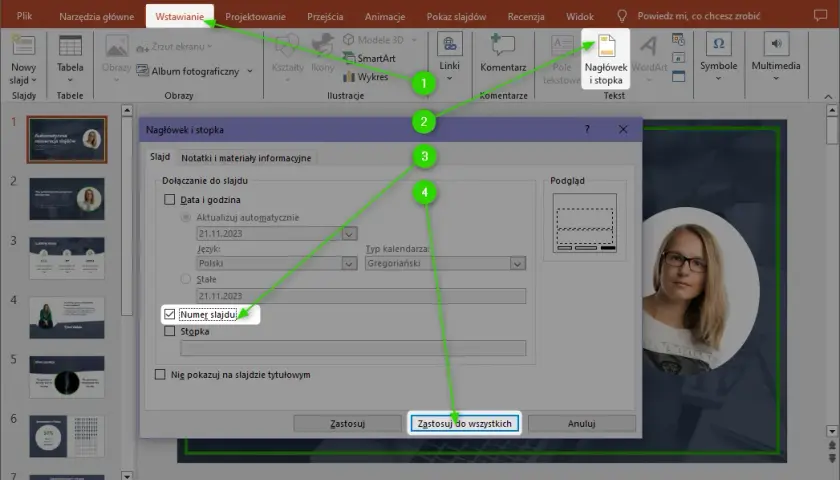The image size is (840, 480).
Task: Click the thumbnail pane scroll-down arrow
Action: point(127,475)
